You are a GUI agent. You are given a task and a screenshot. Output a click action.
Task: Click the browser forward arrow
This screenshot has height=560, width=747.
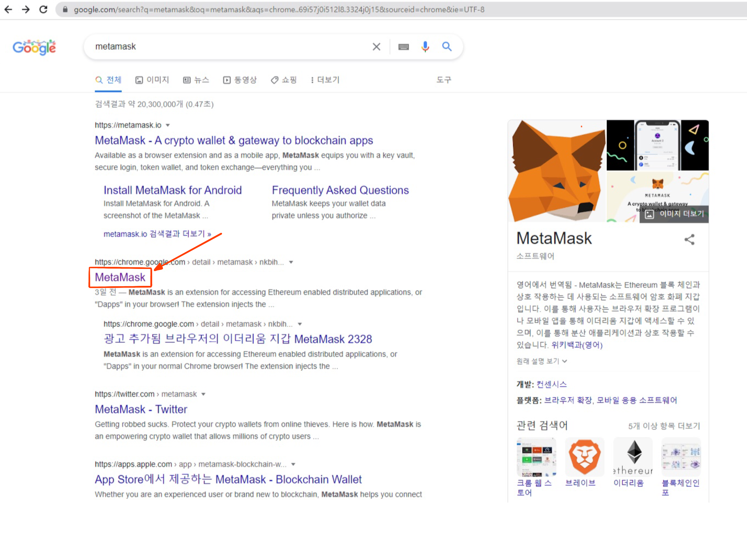pos(26,9)
